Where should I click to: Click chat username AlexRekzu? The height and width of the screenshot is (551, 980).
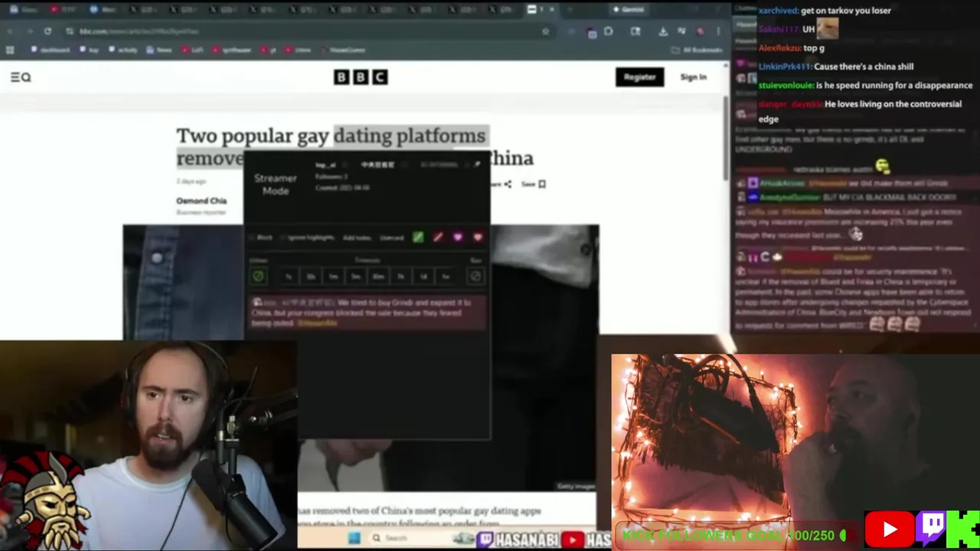click(779, 48)
